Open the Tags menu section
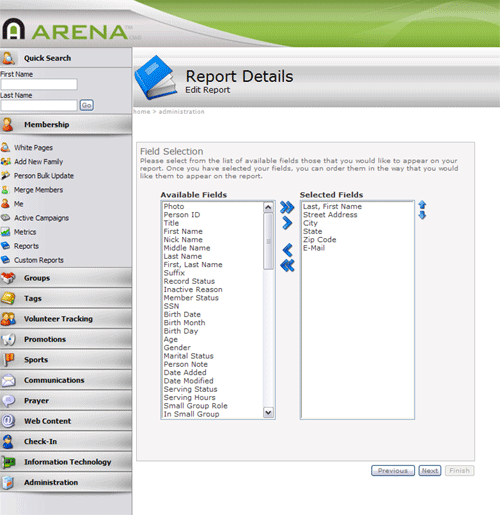 (x=66, y=298)
